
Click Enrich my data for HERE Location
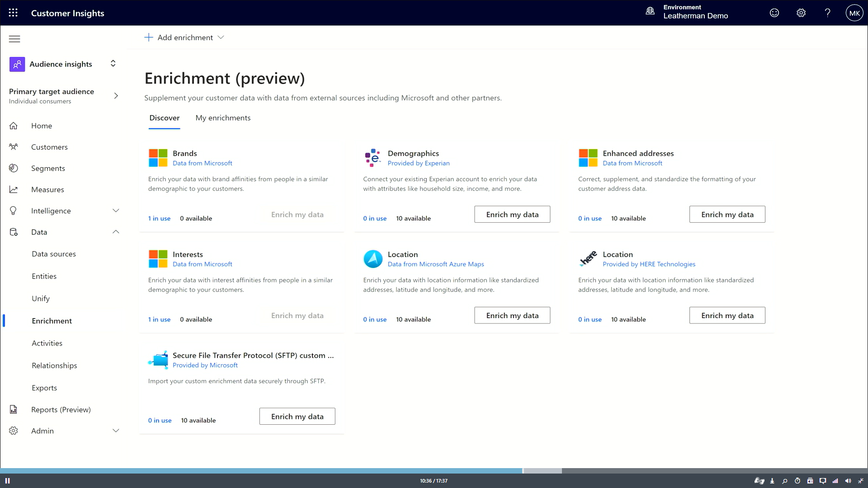[727, 315]
